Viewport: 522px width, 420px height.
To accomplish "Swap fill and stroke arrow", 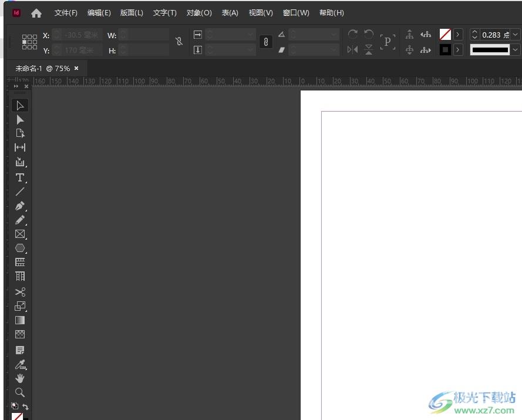I will 25,406.
